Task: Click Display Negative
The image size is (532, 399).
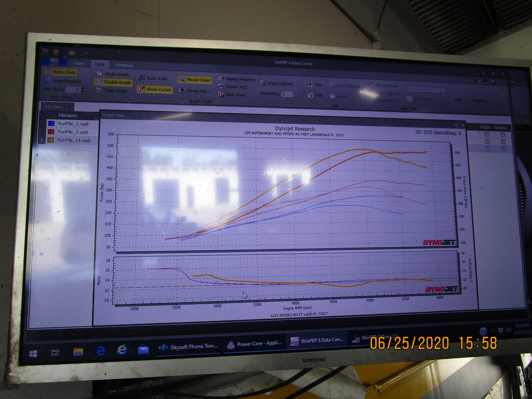Action: tap(236, 79)
